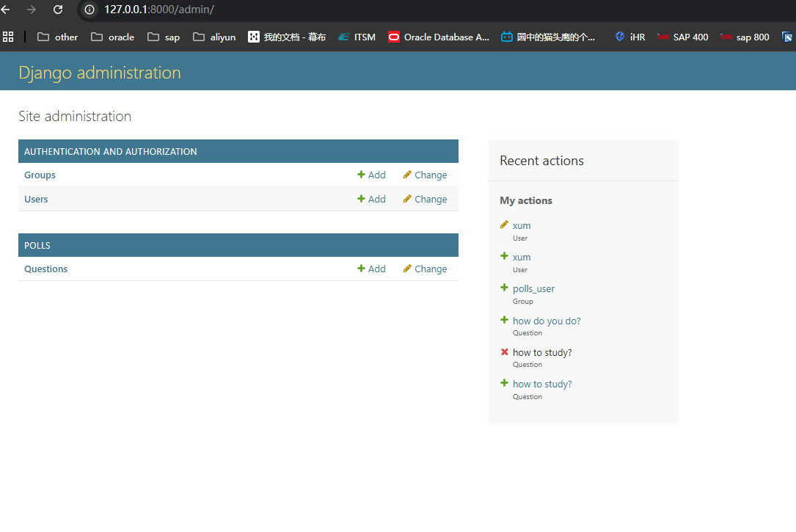Click the site info icon in address bar
The image size is (796, 532).
tap(90, 10)
